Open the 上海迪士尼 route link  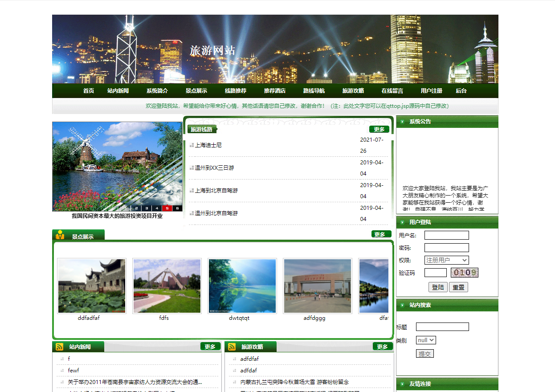pos(208,145)
